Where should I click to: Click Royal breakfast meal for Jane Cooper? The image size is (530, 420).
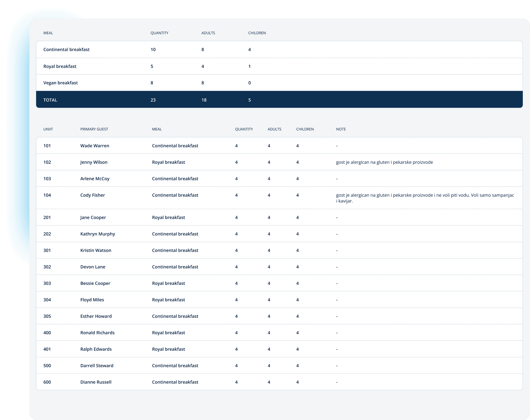168,217
